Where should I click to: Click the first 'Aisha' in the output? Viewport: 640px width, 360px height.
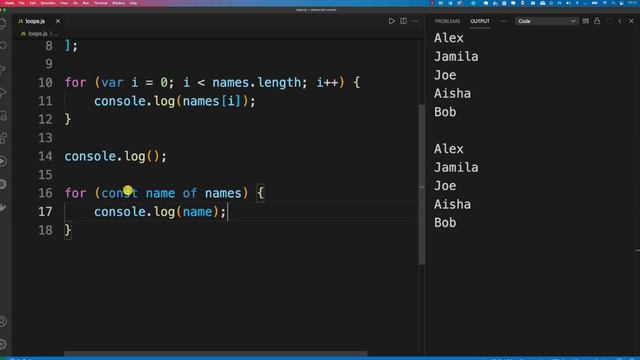(x=452, y=93)
